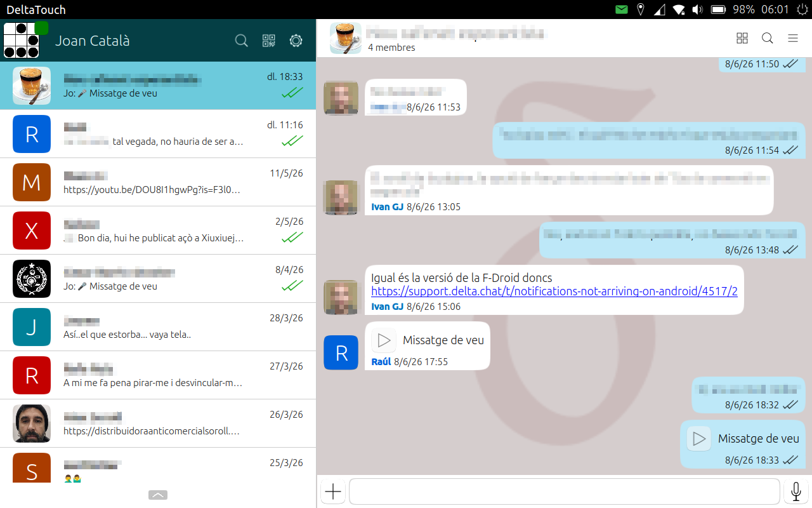
Task: Click Ivan GJ sender name at 13:05
Action: point(387,207)
